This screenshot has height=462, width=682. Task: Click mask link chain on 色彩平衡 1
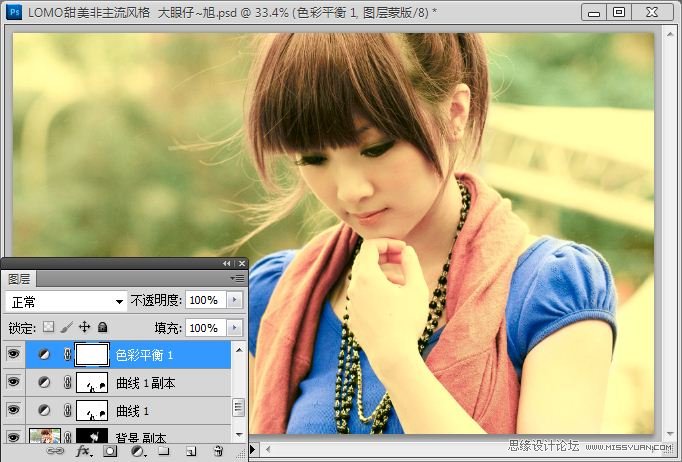(x=67, y=355)
